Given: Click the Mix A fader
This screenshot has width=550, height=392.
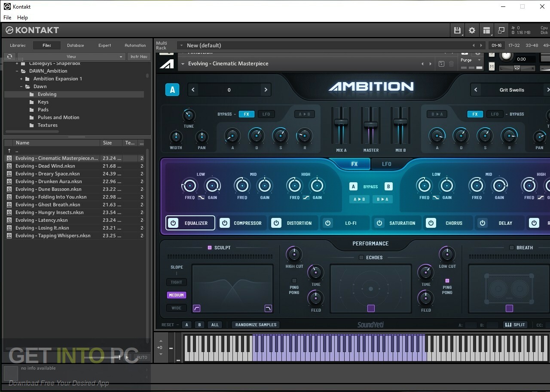Looking at the screenshot, I should click(341, 122).
